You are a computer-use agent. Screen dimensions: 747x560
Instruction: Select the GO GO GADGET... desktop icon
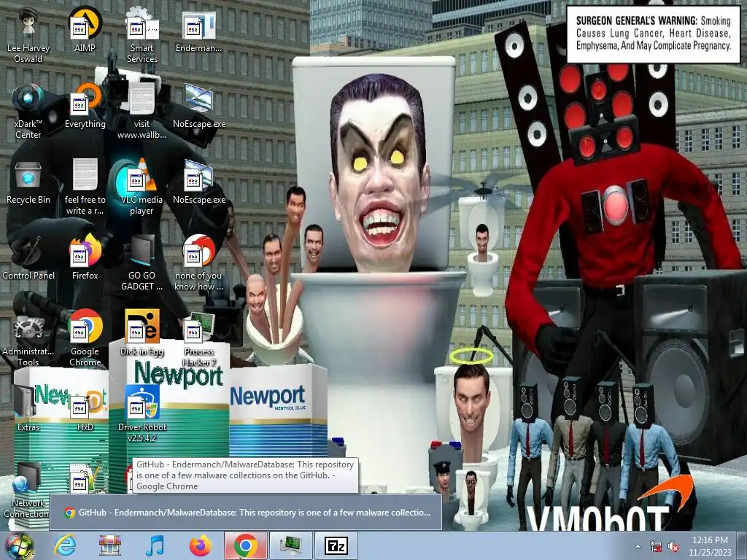pyautogui.click(x=142, y=262)
